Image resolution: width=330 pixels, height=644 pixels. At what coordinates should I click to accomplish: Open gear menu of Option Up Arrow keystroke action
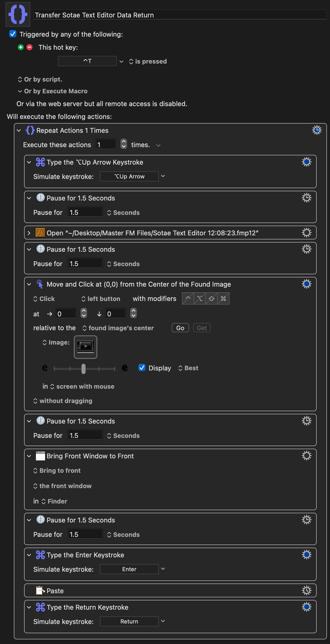point(306,162)
